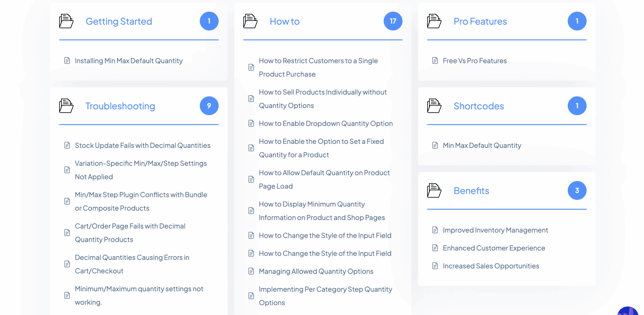Click the folder icon beside Getting Started

66,21
